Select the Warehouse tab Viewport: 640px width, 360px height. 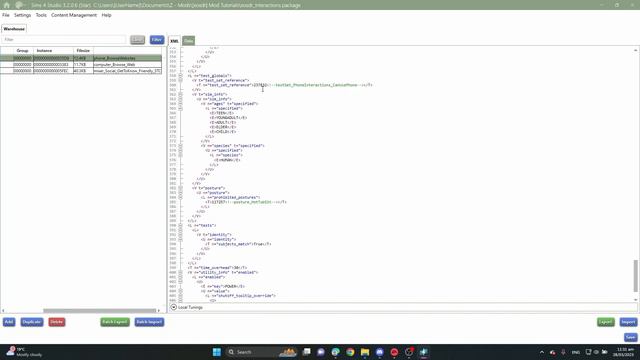14,29
